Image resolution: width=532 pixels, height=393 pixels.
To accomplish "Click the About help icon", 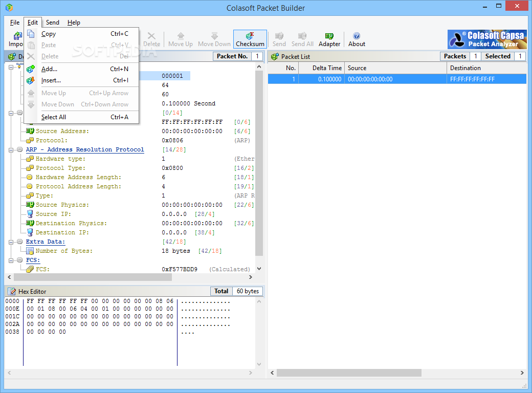I will [x=357, y=39].
